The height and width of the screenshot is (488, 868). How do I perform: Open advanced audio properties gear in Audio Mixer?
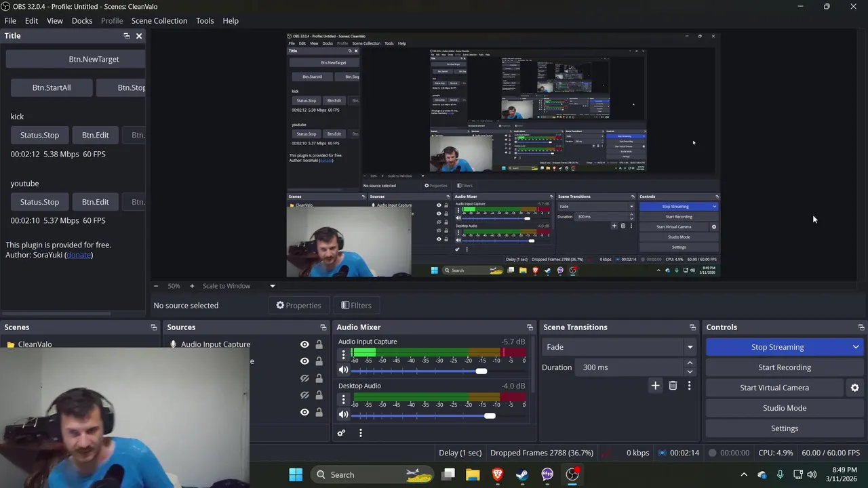(341, 433)
